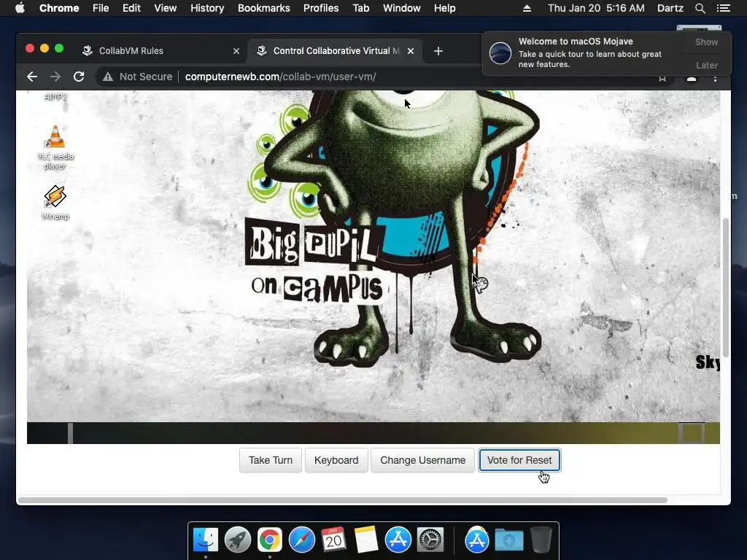
Task: Open Notification Center list icon
Action: point(723,8)
